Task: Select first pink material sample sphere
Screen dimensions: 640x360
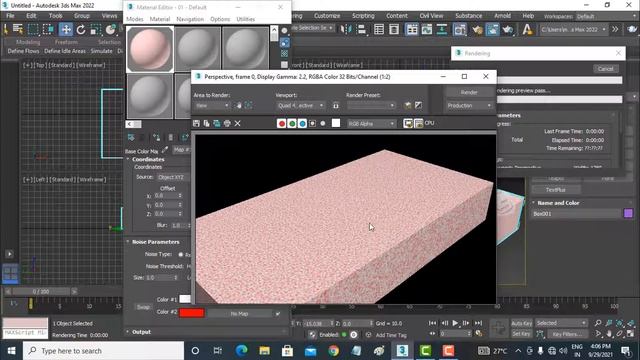Action: pyautogui.click(x=150, y=49)
